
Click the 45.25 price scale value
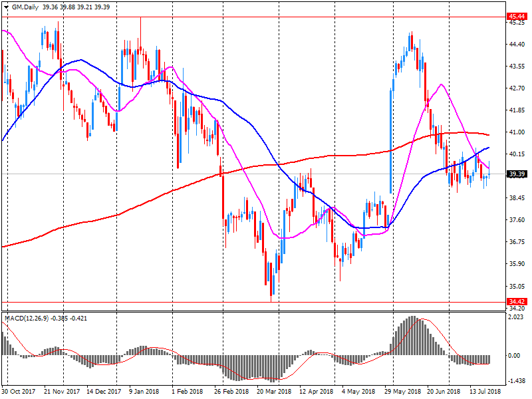pyautogui.click(x=517, y=23)
